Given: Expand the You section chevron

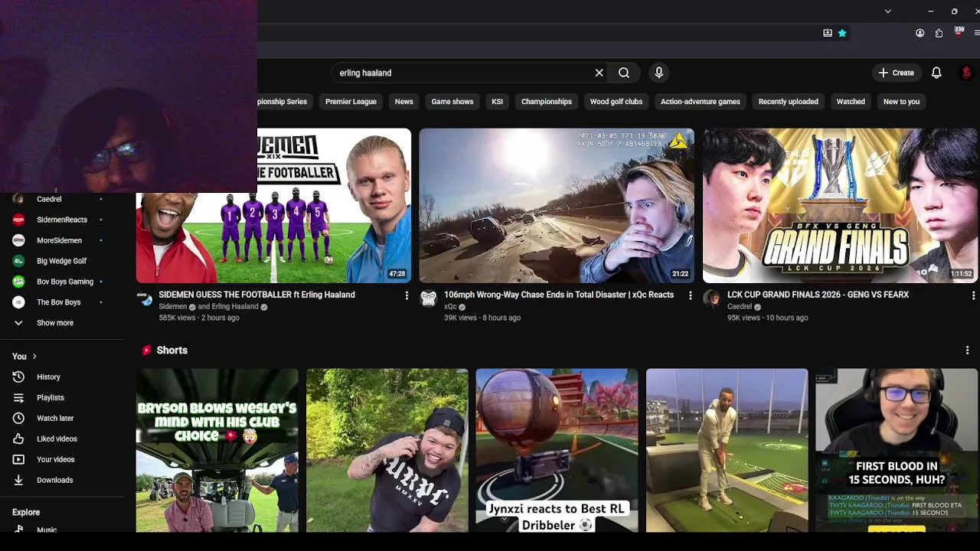Looking at the screenshot, I should (34, 357).
